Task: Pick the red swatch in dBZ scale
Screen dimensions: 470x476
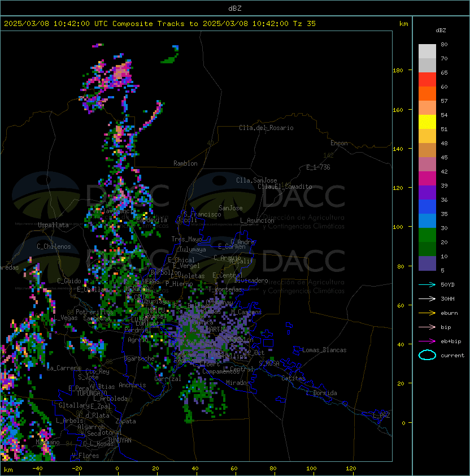Action: tap(427, 80)
